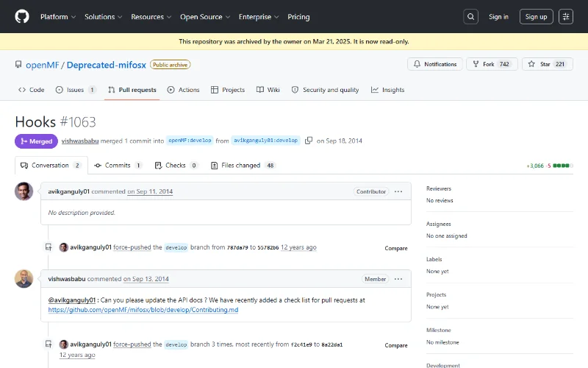This screenshot has width=588, height=368.
Task: Open options menu on avikganguly01's comment
Action: point(398,191)
